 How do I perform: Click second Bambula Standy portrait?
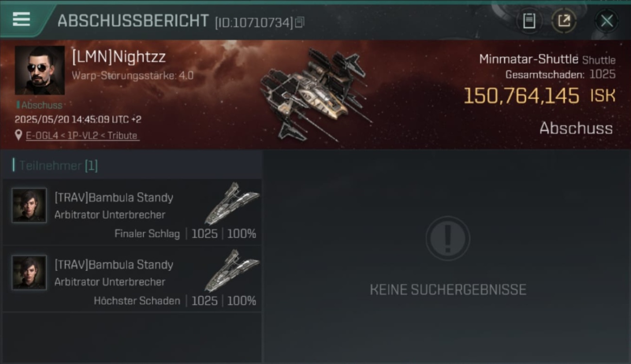click(x=29, y=272)
